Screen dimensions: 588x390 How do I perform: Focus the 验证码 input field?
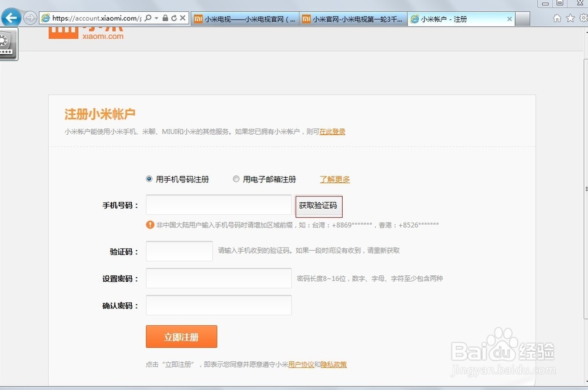click(x=179, y=251)
